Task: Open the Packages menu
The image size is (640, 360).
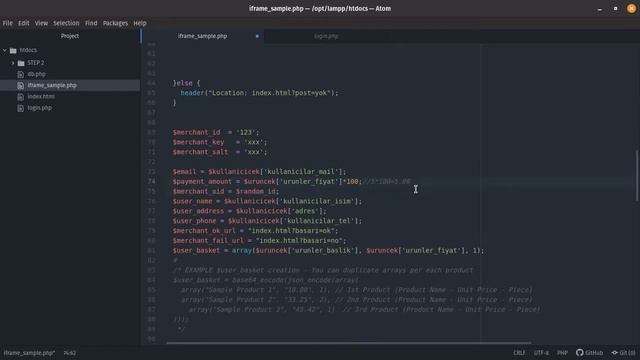Action: pos(115,23)
